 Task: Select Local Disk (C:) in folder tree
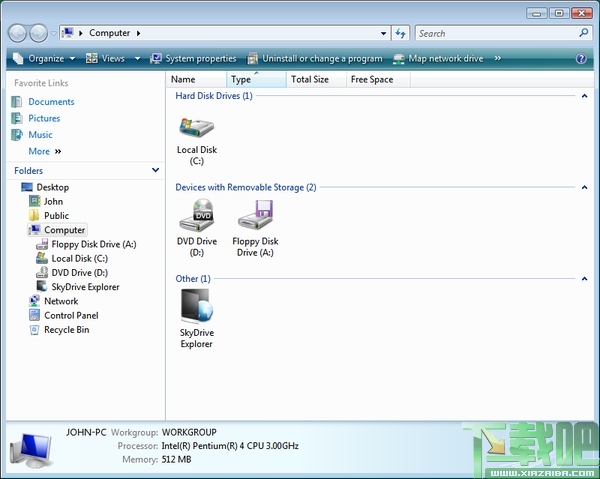point(80,258)
